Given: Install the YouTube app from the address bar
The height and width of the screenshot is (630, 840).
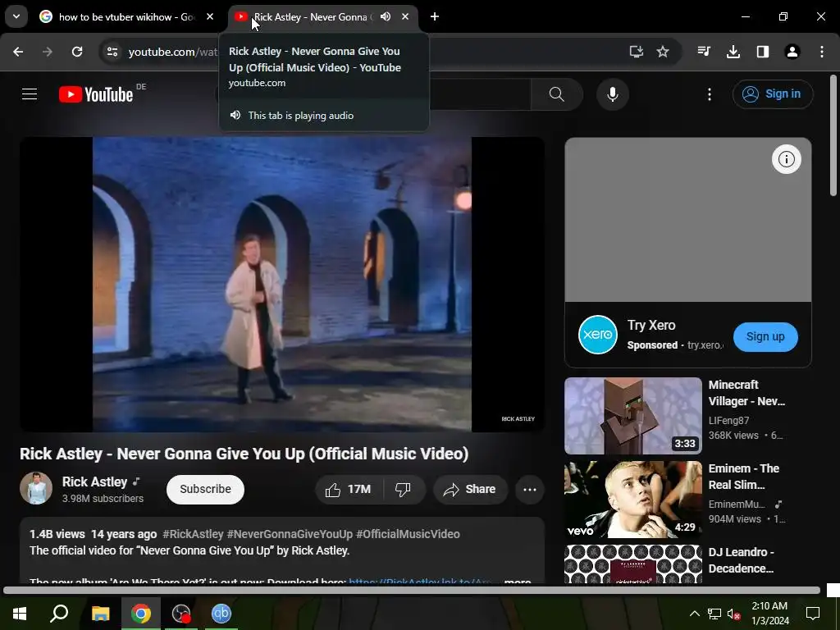Looking at the screenshot, I should tap(636, 52).
